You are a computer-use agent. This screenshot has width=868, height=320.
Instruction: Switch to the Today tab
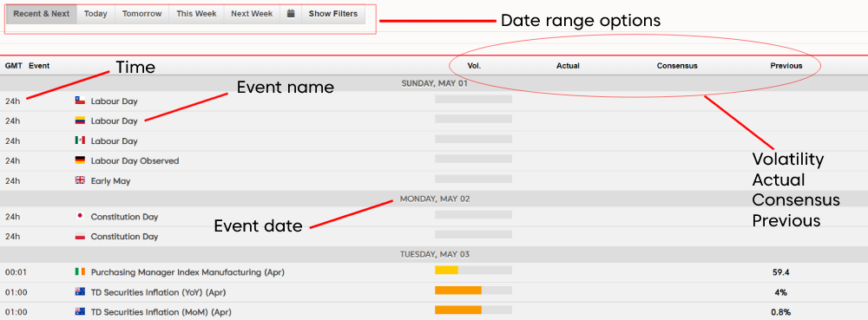point(95,14)
